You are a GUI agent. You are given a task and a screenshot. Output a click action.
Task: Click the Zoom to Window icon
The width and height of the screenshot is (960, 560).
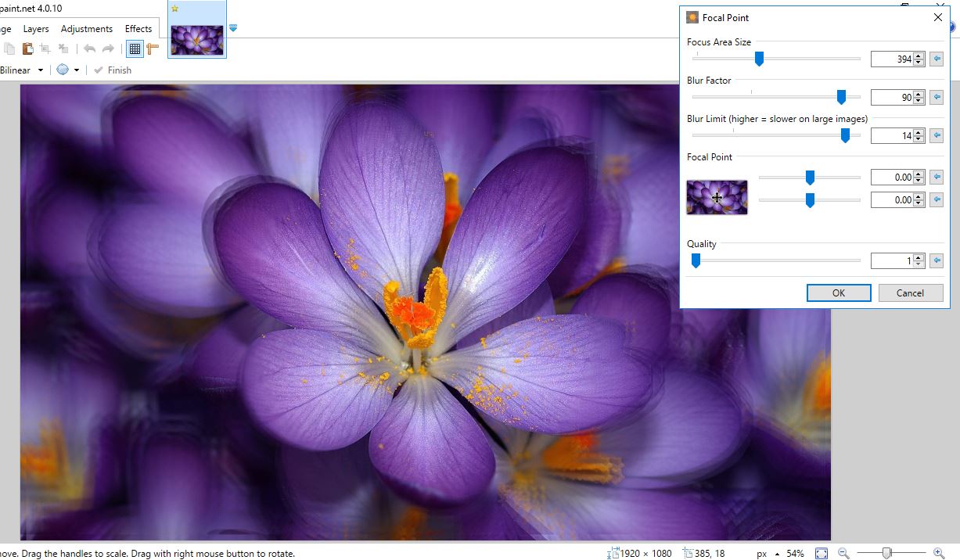click(822, 553)
